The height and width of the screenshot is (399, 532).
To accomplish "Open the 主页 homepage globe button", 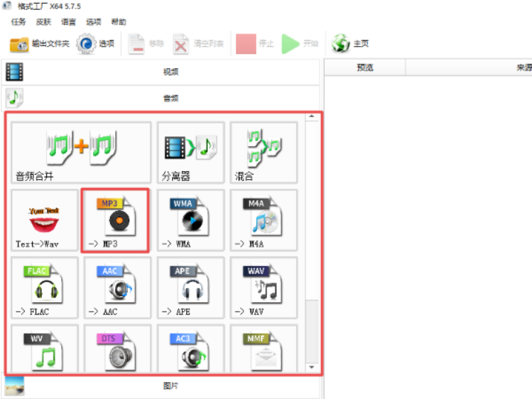I will [350, 44].
